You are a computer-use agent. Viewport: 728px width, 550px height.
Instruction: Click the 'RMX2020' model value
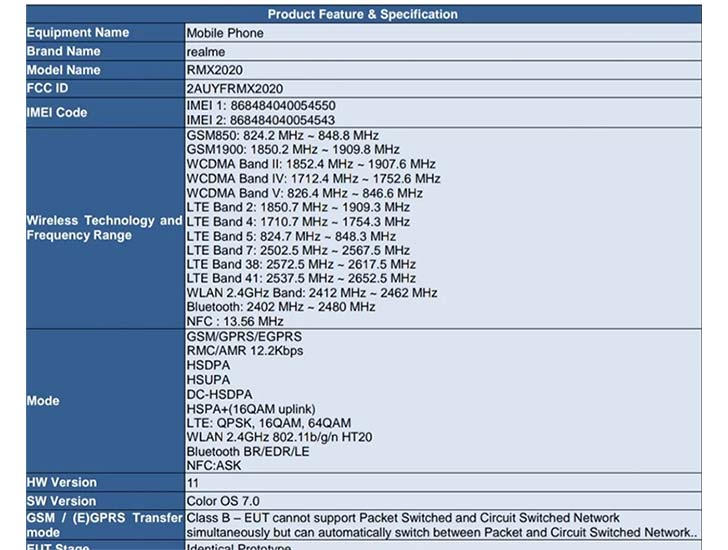[x=214, y=70]
